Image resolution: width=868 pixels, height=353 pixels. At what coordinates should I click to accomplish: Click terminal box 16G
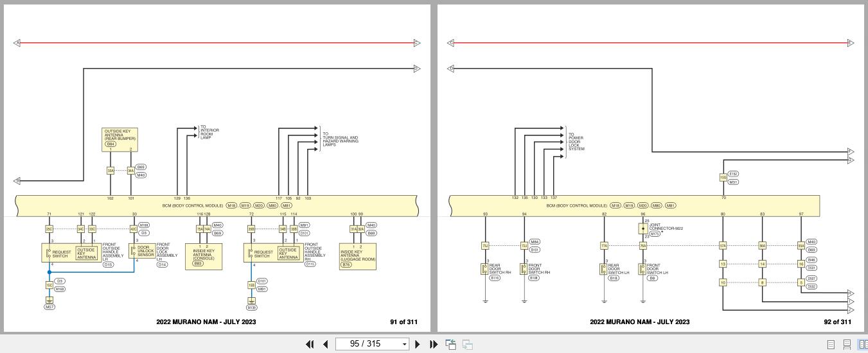point(723,178)
